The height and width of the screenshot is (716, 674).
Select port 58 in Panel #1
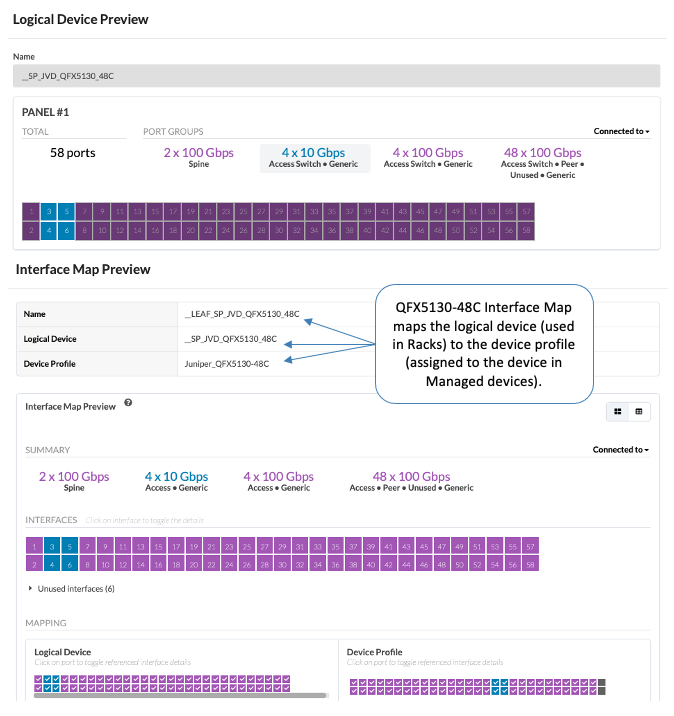coord(526,230)
